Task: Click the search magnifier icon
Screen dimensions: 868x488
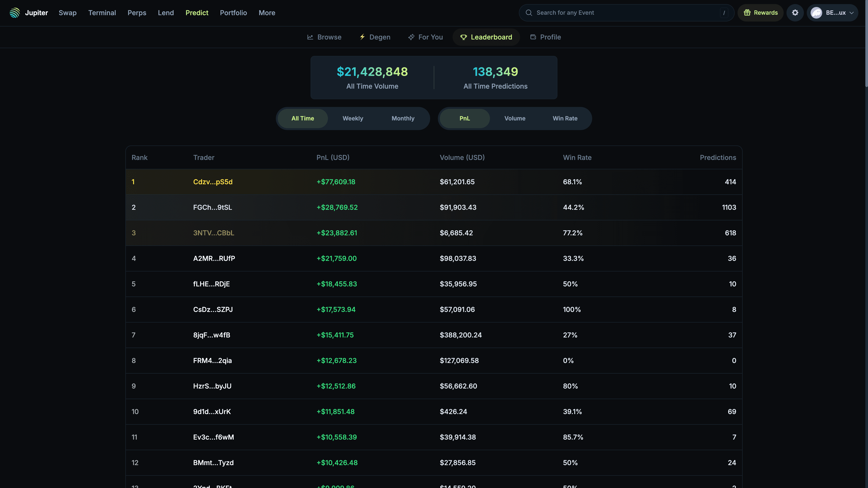Action: click(x=529, y=13)
